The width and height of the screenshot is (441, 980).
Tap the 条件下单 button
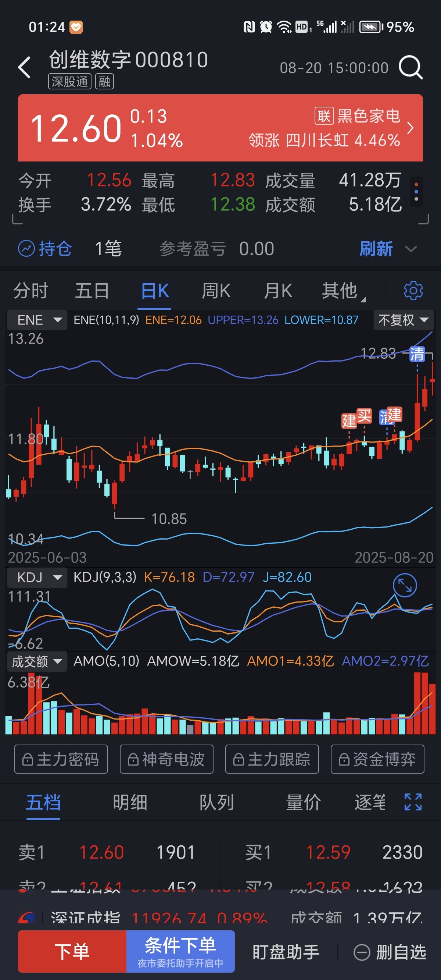tap(180, 951)
